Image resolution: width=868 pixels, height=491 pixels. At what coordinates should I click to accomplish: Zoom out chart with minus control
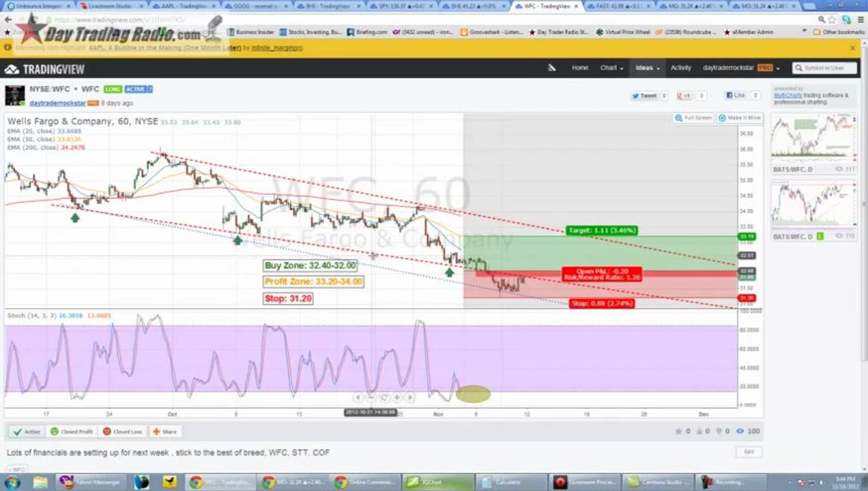coord(371,397)
